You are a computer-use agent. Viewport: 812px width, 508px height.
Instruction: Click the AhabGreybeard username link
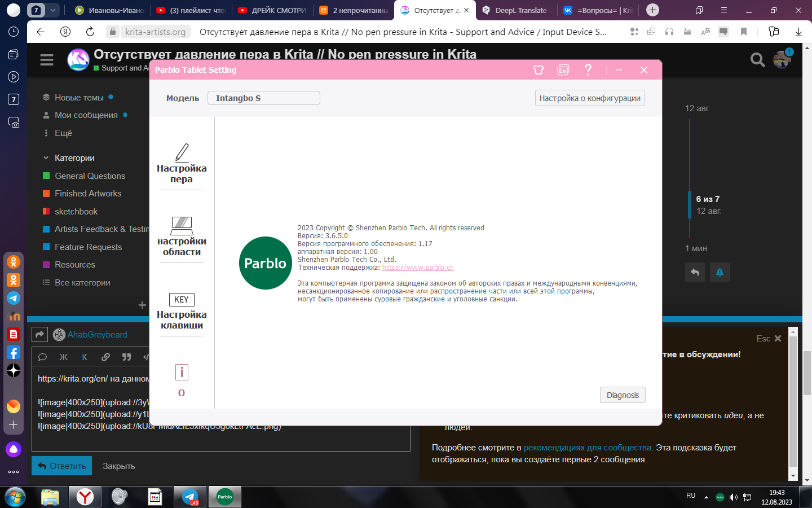[x=98, y=335]
